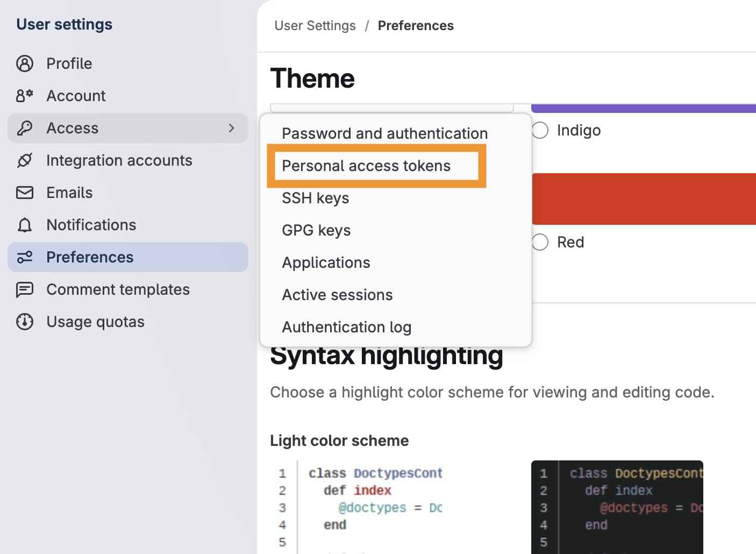Select the Indigo theme radio button
This screenshot has width=756, height=554.
click(x=540, y=130)
